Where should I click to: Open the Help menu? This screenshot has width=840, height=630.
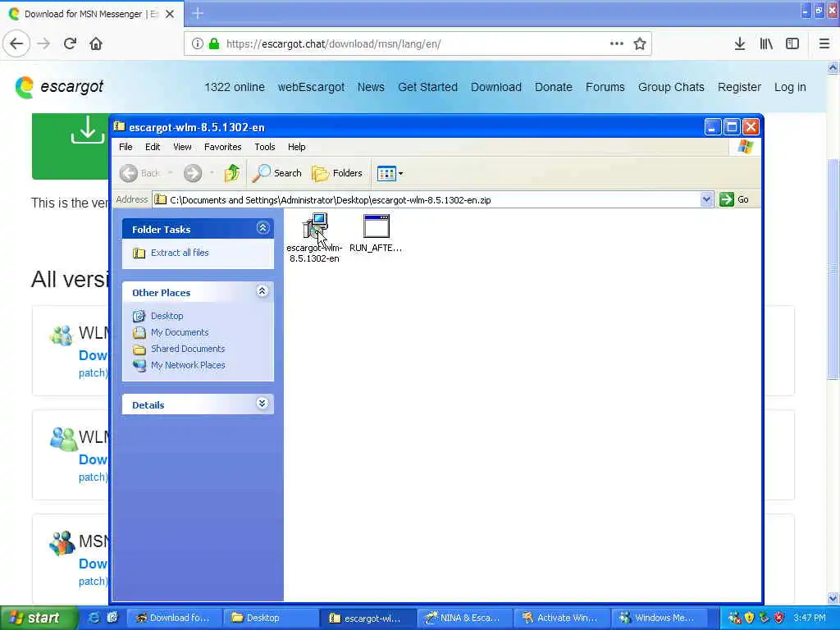click(297, 147)
